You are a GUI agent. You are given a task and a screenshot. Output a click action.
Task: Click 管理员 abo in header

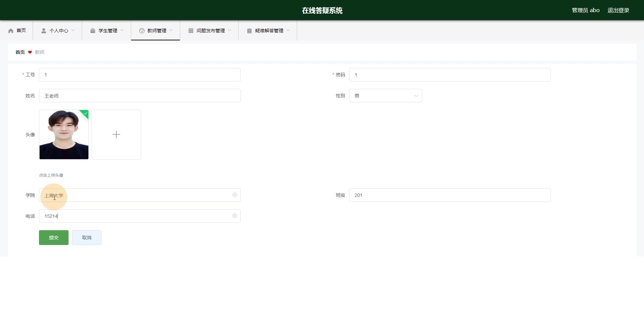click(x=586, y=10)
